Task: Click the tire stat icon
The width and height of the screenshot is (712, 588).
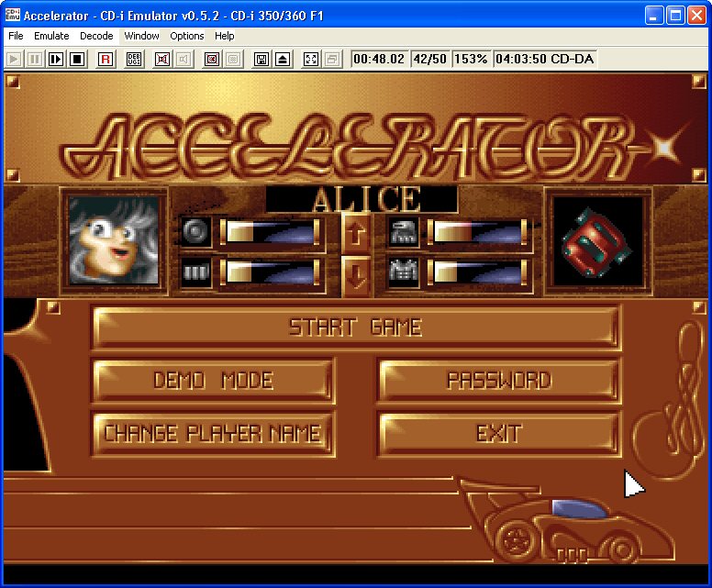Action: (x=195, y=231)
